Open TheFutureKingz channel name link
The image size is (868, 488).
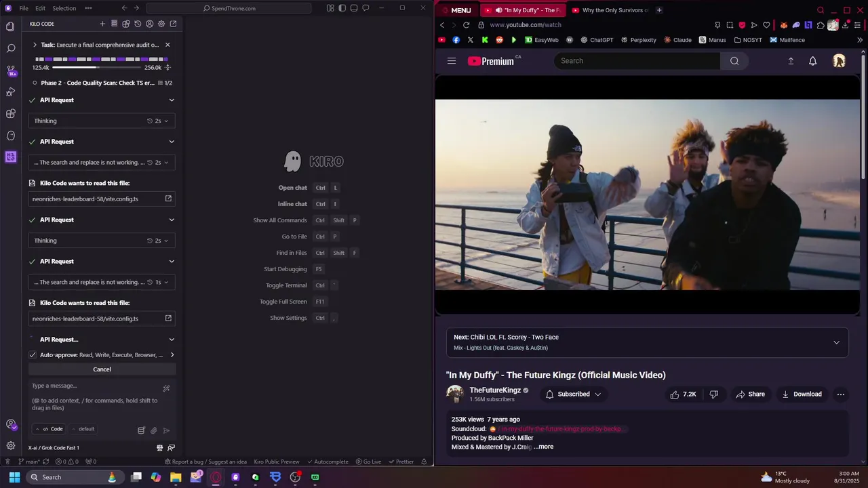(x=495, y=390)
